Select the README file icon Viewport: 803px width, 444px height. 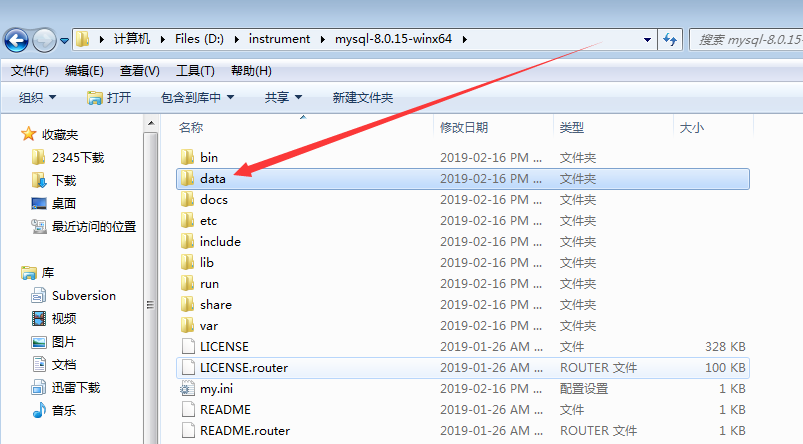coord(188,409)
